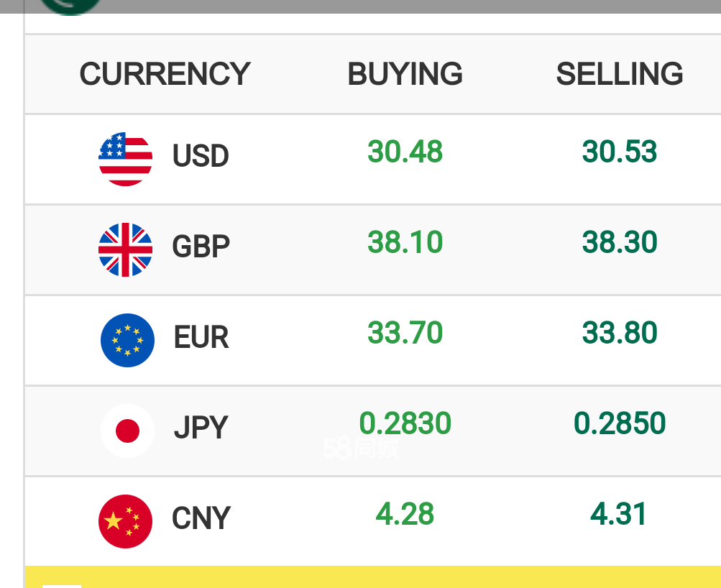The image size is (721, 588).
Task: Select JPY selling rate 0.2850
Action: [620, 423]
